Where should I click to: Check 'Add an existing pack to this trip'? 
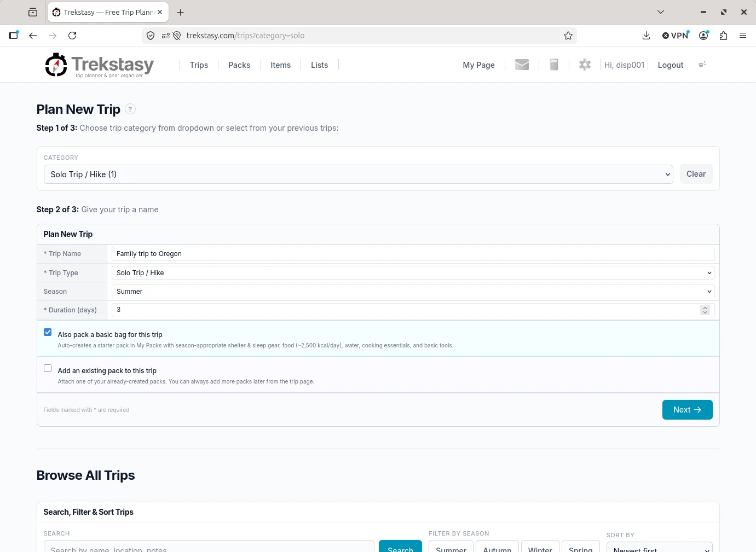click(48, 368)
